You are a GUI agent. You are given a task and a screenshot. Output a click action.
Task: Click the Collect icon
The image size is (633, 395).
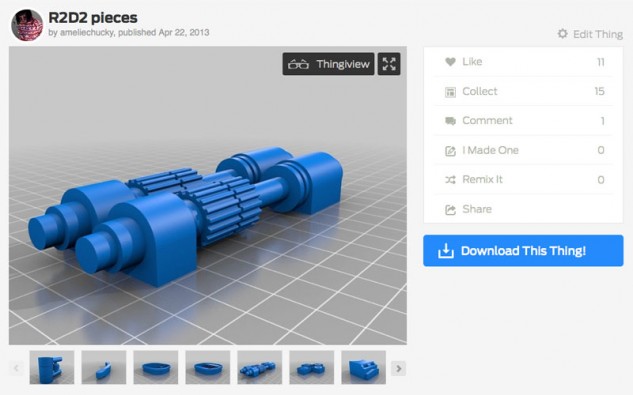(450, 92)
